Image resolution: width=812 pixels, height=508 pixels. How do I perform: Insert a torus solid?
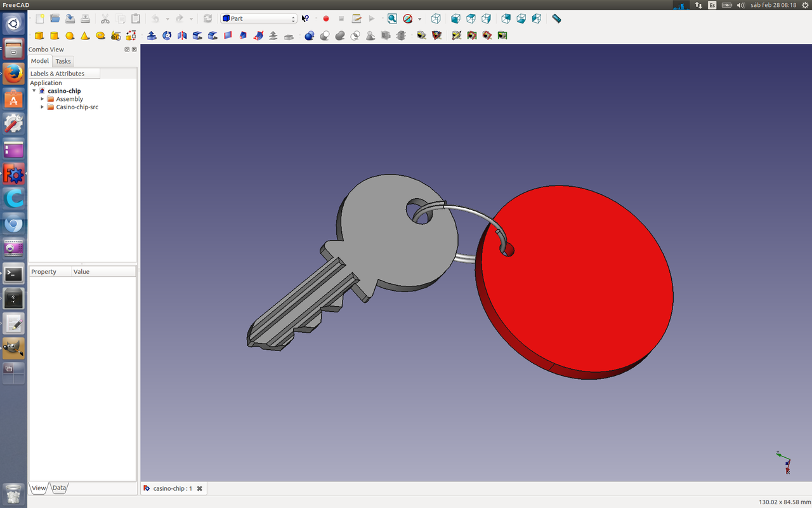click(x=100, y=36)
